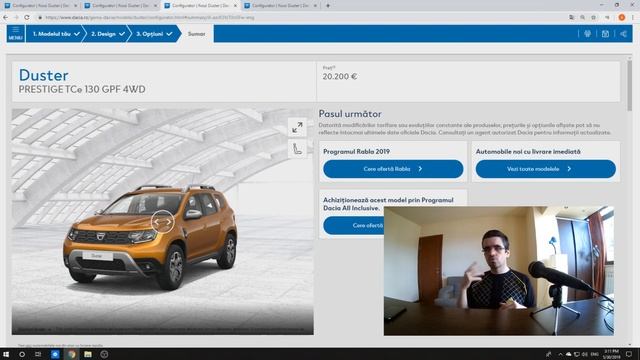Click Vezi toate modelele button
Screen dimensions: 640x360
(x=546, y=169)
